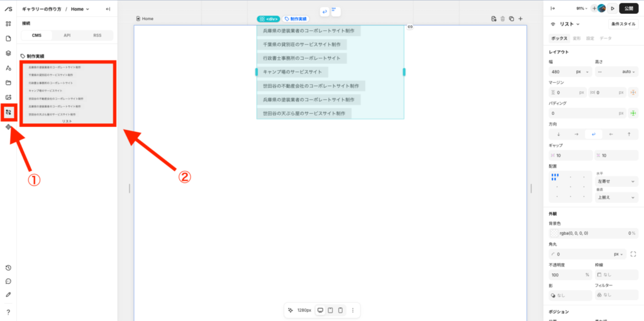
Task: Switch to the API tab
Action: click(67, 36)
